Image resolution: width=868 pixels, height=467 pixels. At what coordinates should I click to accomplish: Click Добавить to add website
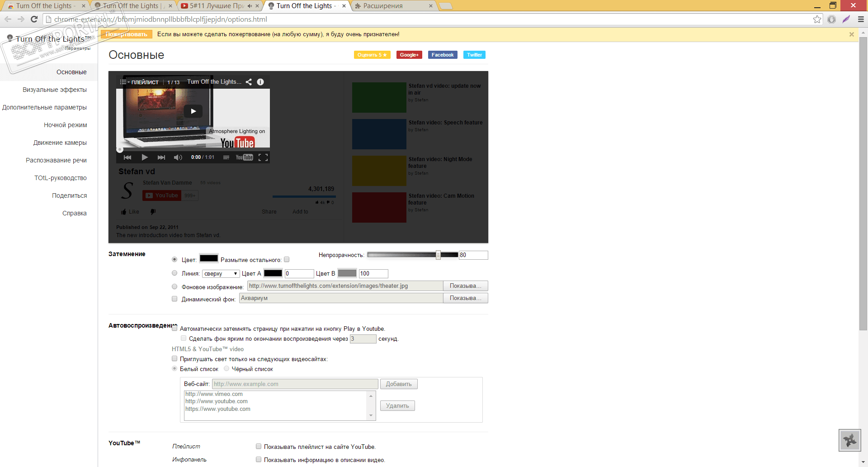399,384
